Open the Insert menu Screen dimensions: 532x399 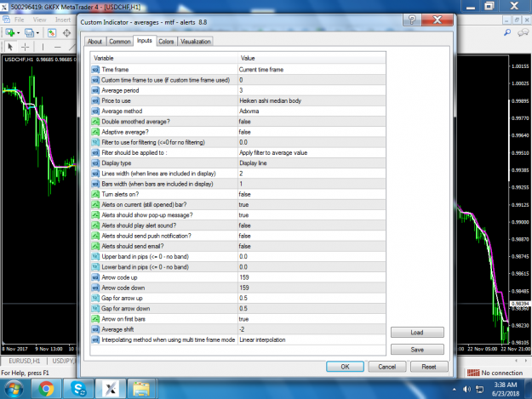tap(63, 20)
